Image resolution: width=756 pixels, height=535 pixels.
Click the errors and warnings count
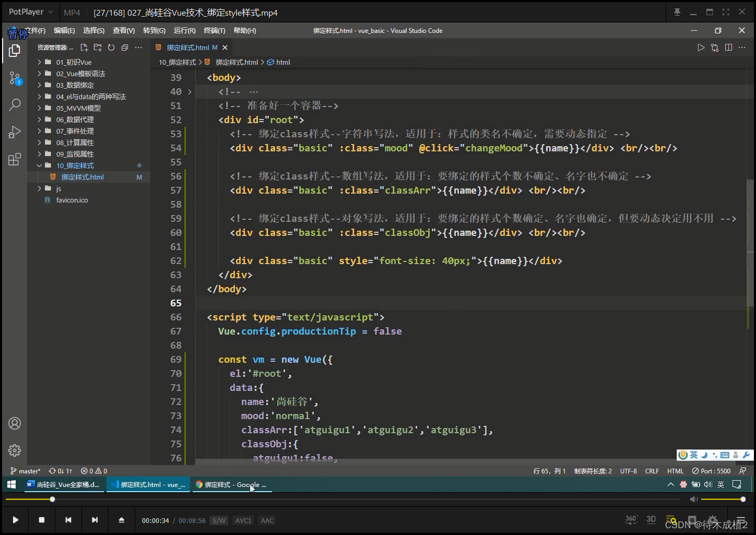coord(94,471)
